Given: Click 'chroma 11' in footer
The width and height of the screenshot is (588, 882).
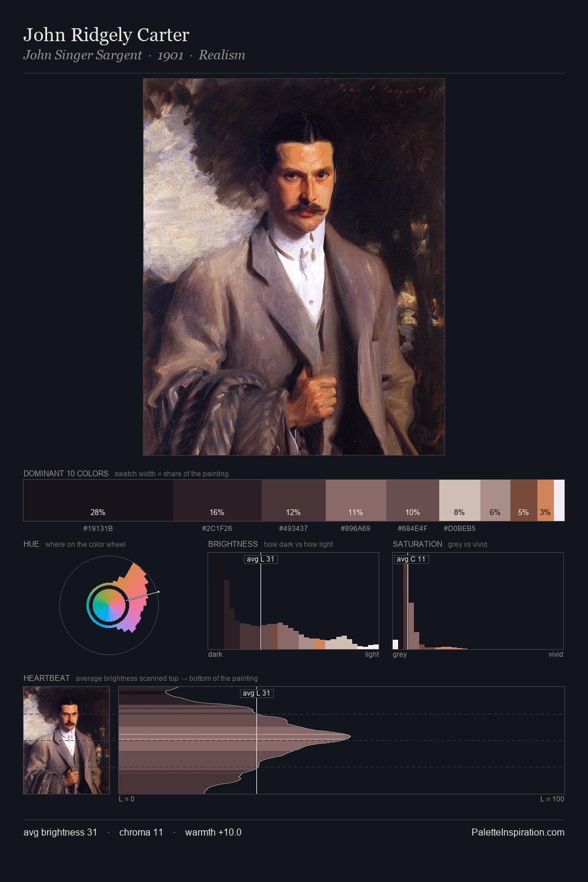Looking at the screenshot, I should 141,832.
